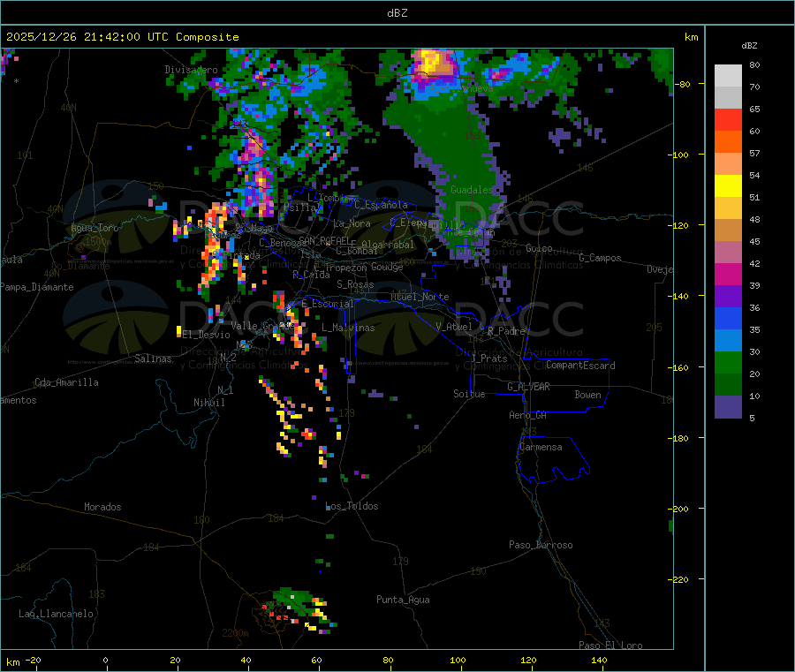The image size is (795, 672).
Task: Click the royal blue 35 dBZ legend swatch
Action: (728, 318)
